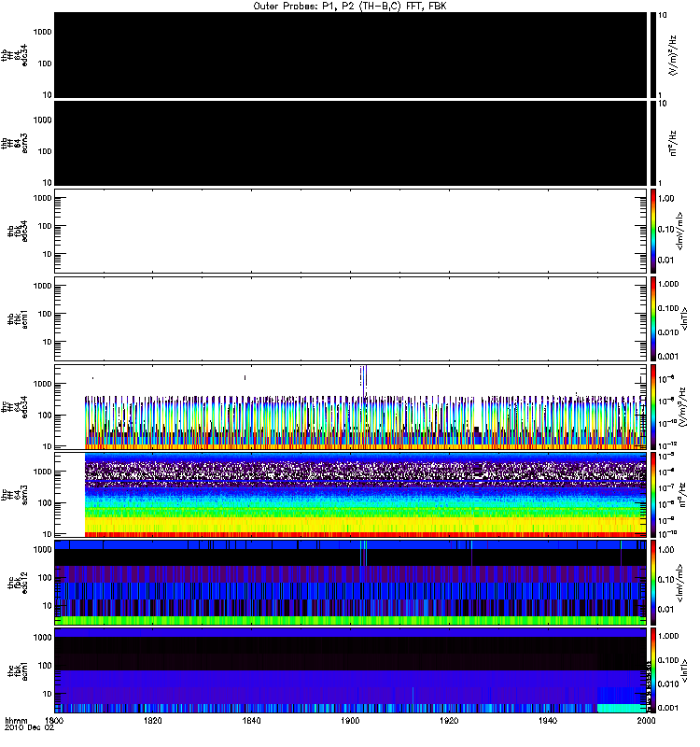Click the "<|nT|>" unit label of bottom panel
Image resolution: width=700 pixels, height=747 pixels.
coord(684,670)
